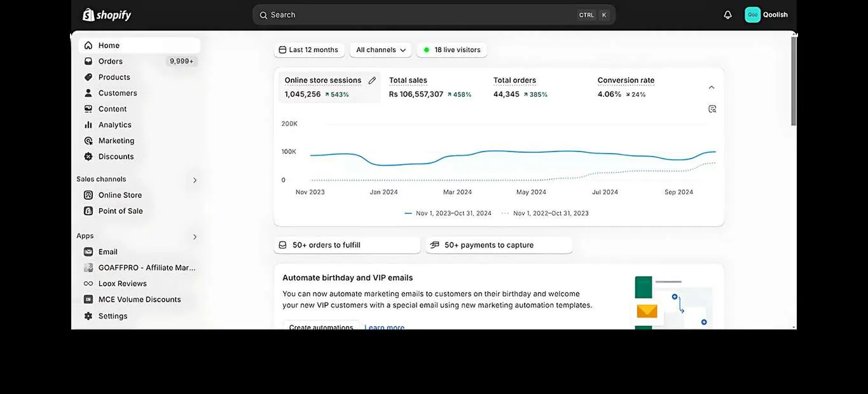Click the Shopify logo
The height and width of the screenshot is (394, 868).
(x=107, y=15)
